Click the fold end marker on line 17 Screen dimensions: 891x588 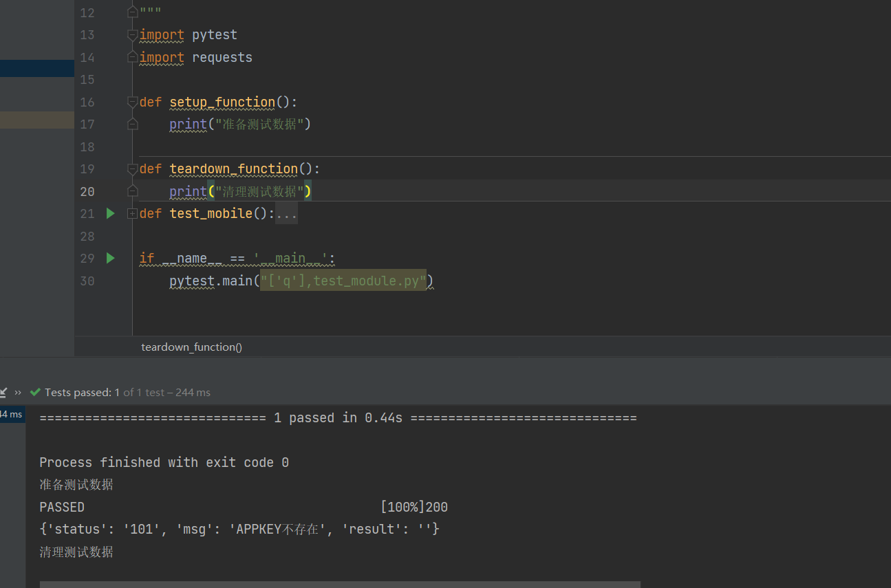coord(132,124)
